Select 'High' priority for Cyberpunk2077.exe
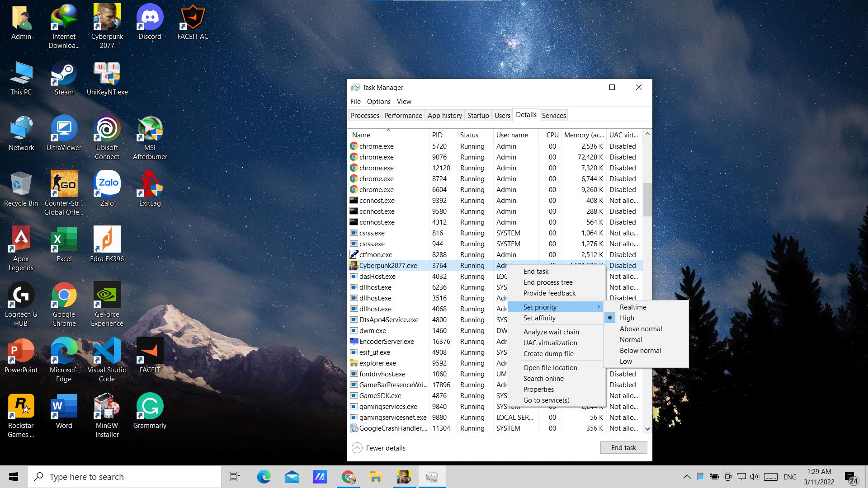This screenshot has width=868, height=488. (x=627, y=318)
